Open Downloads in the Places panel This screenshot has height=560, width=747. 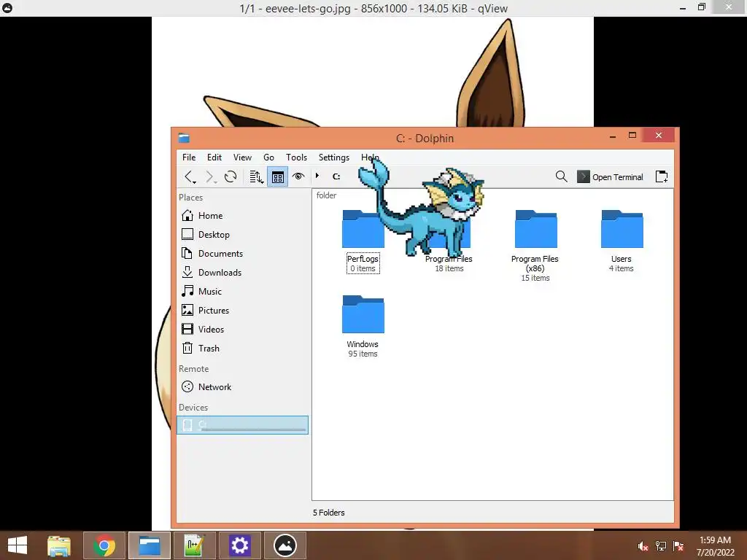tap(242, 273)
